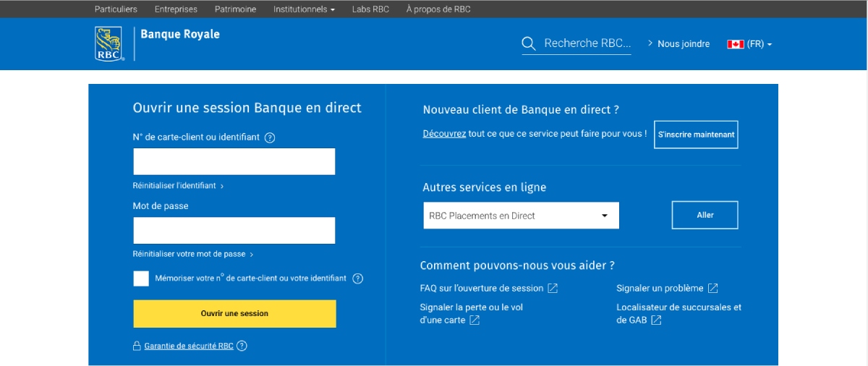The height and width of the screenshot is (366, 868).
Task: Expand the Institutionnels menu
Action: (x=304, y=9)
